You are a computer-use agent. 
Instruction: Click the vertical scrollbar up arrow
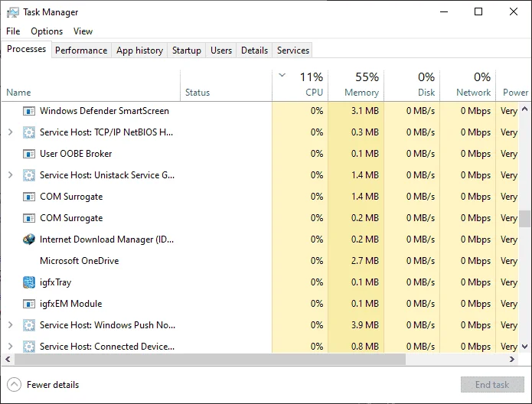point(524,109)
